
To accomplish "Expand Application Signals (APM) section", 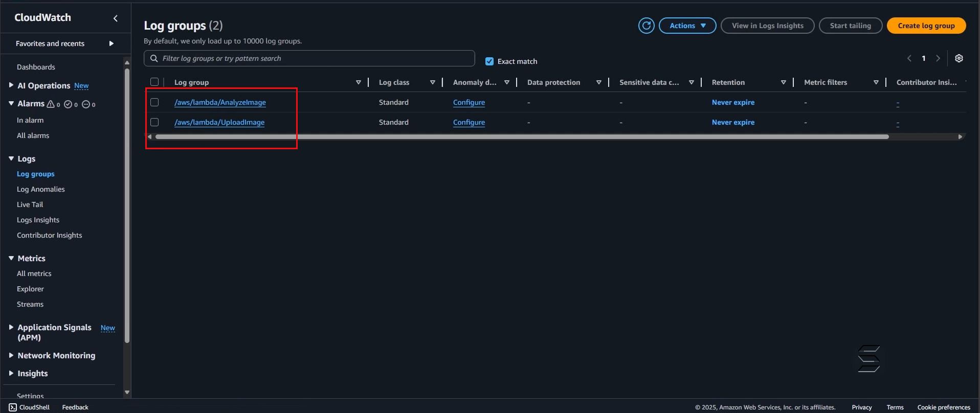I will pyautogui.click(x=11, y=327).
